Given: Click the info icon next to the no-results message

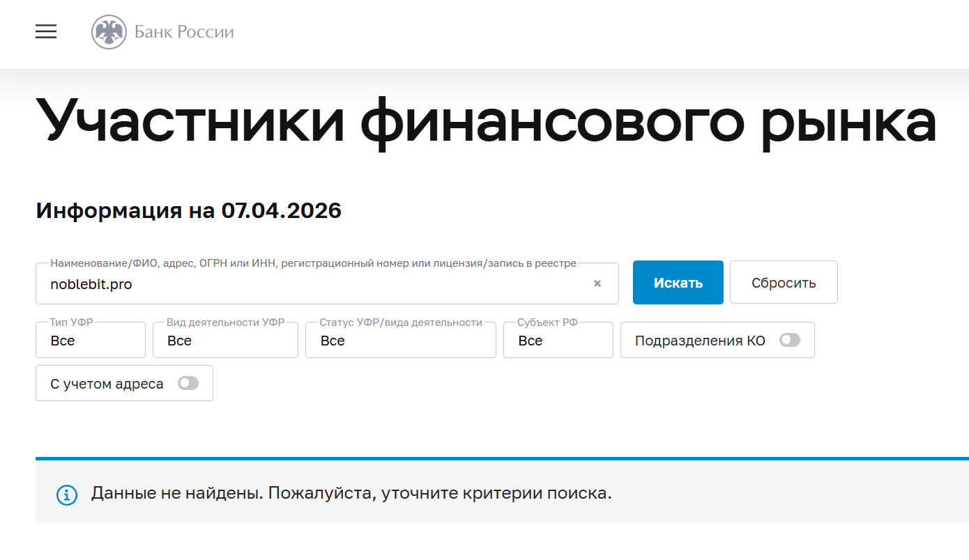Looking at the screenshot, I should pos(66,495).
